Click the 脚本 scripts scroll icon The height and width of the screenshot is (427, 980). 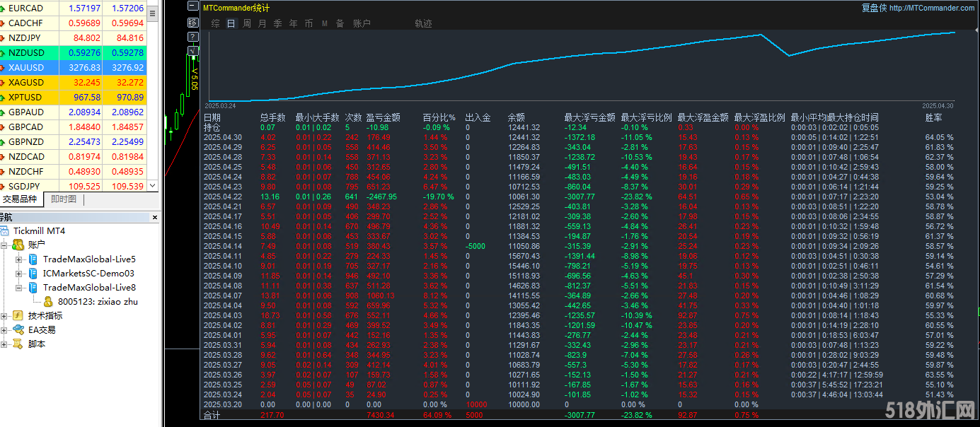pyautogui.click(x=18, y=344)
